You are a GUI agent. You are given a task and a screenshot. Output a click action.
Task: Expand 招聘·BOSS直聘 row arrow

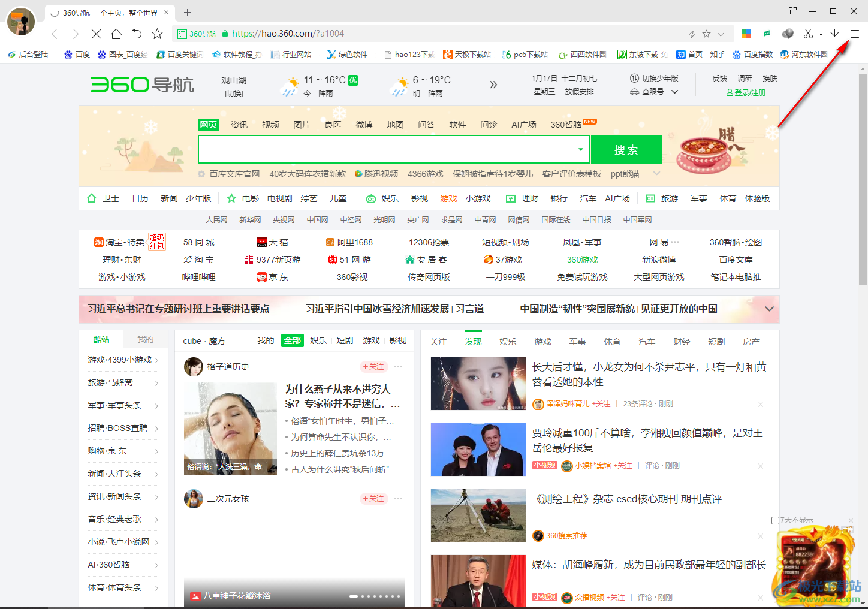(156, 429)
